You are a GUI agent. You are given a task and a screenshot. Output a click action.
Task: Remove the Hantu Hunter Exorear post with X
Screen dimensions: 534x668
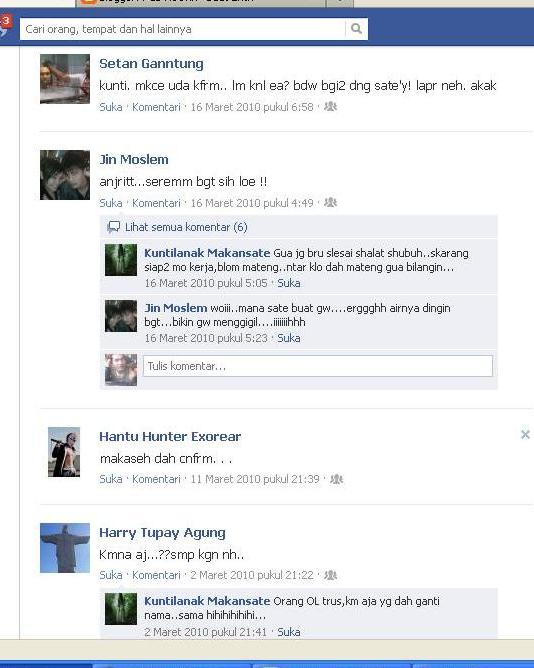tap(525, 435)
